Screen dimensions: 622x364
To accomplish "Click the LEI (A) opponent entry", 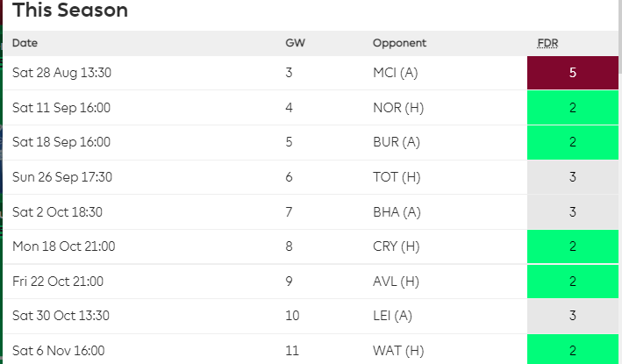I will click(393, 316).
